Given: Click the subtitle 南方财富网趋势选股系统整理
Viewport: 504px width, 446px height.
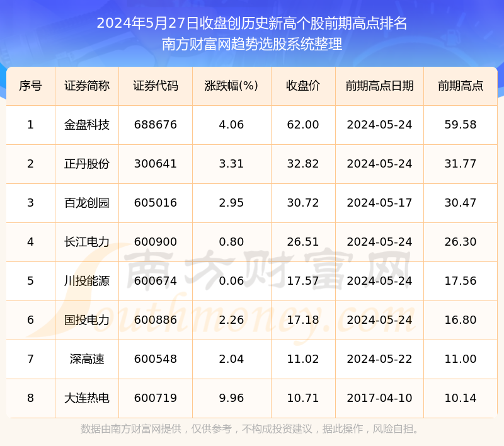Looking at the screenshot, I should (x=251, y=44).
